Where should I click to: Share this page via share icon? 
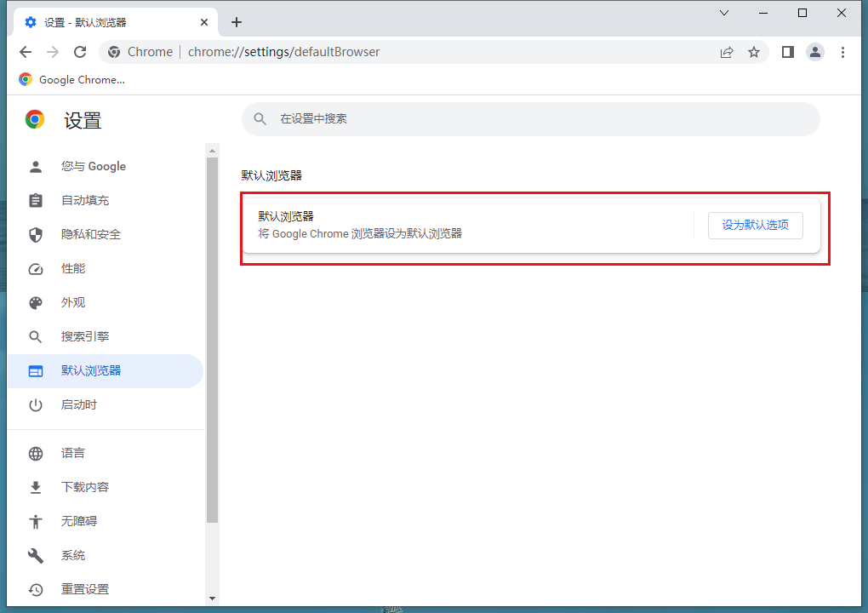[x=726, y=52]
